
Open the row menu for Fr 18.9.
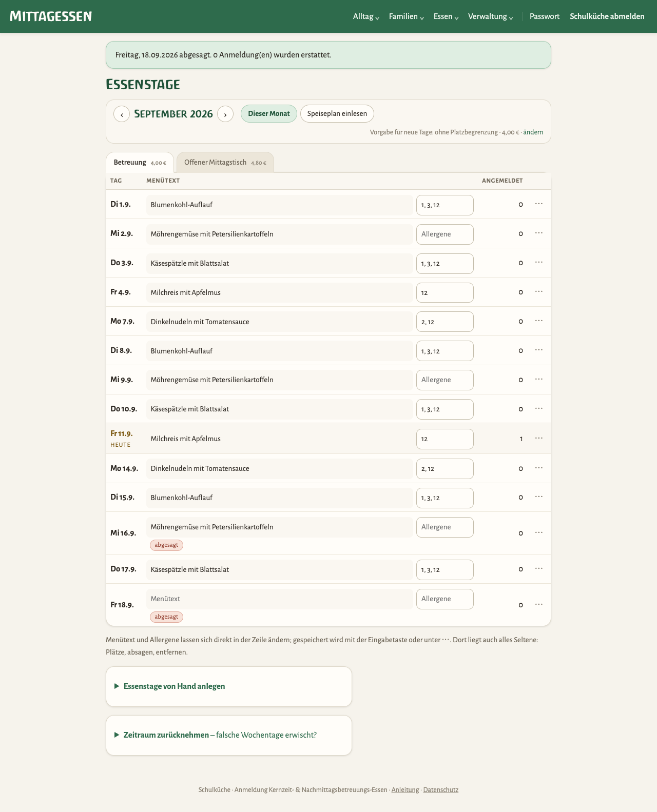tap(539, 605)
